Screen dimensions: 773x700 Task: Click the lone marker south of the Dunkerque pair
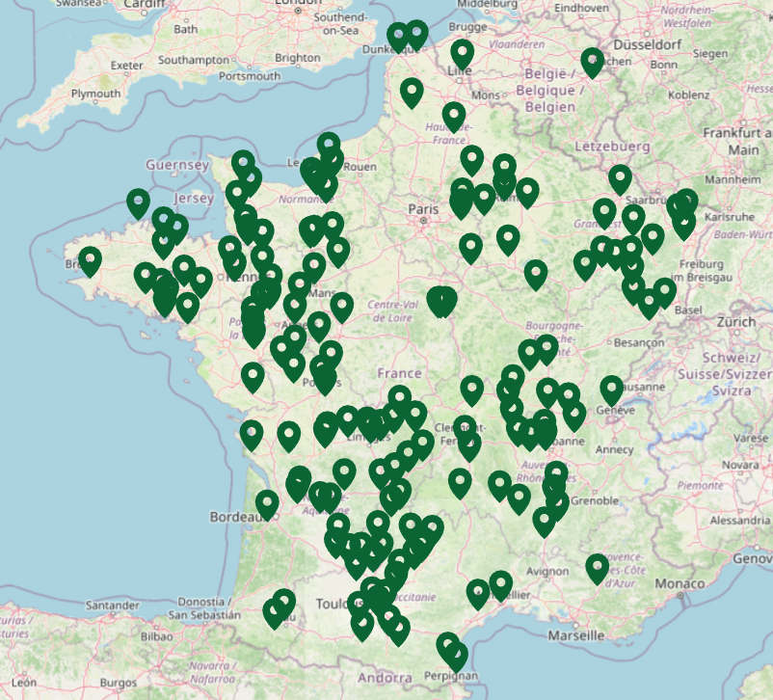pyautogui.click(x=412, y=93)
